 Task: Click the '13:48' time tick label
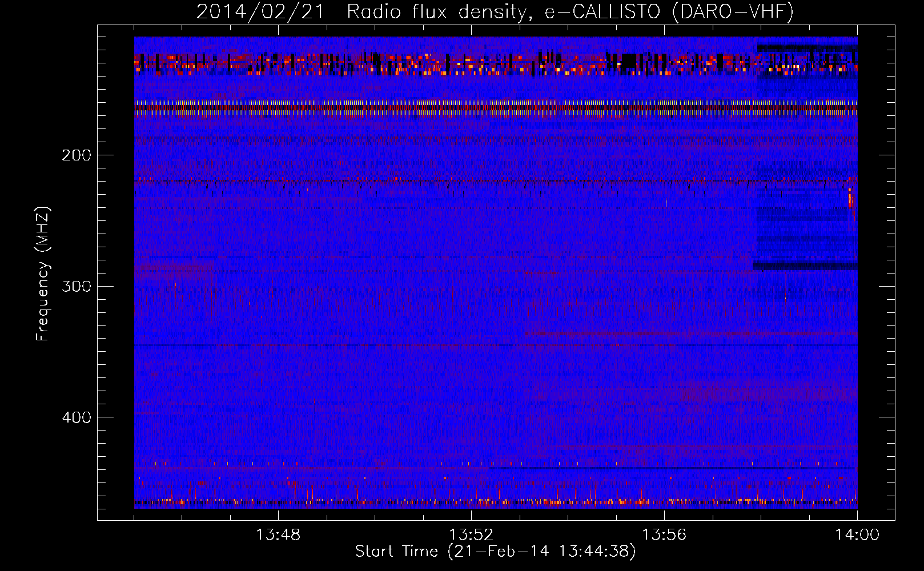coord(278,535)
